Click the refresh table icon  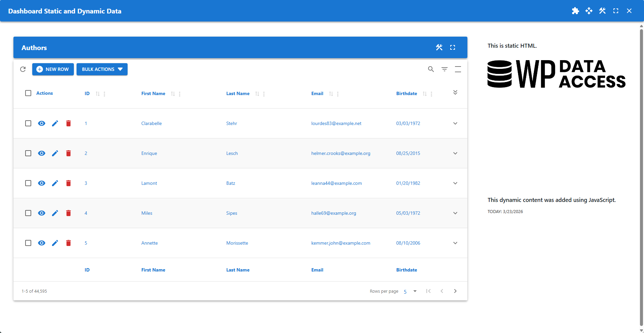click(x=23, y=69)
